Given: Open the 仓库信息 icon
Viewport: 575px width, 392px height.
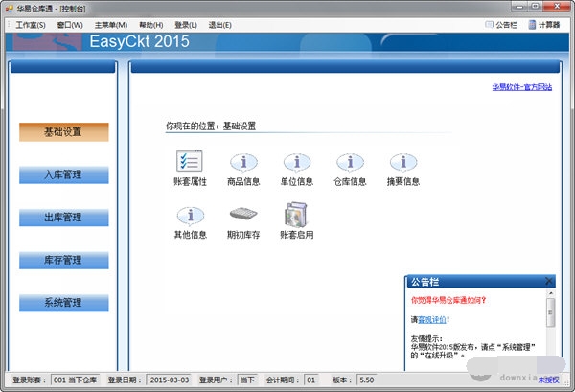Looking at the screenshot, I should point(351,164).
